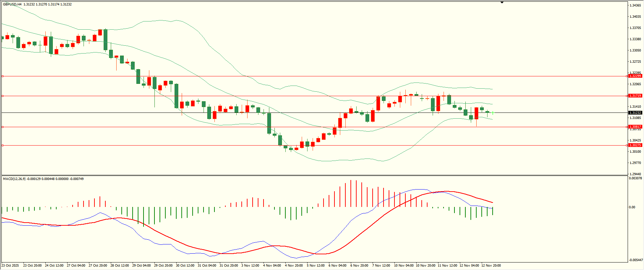This screenshot has height=270, width=644.
Task: Click 1.29770 on the price scale
Action: click(x=635, y=163)
